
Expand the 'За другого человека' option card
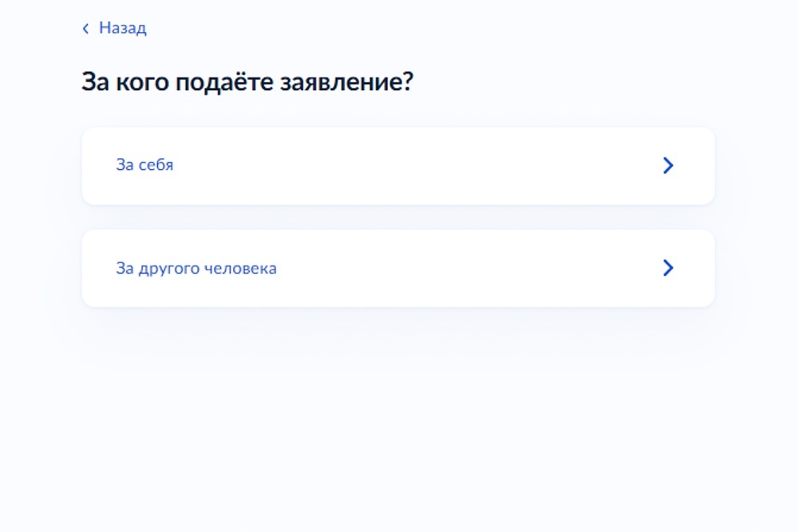point(397,268)
